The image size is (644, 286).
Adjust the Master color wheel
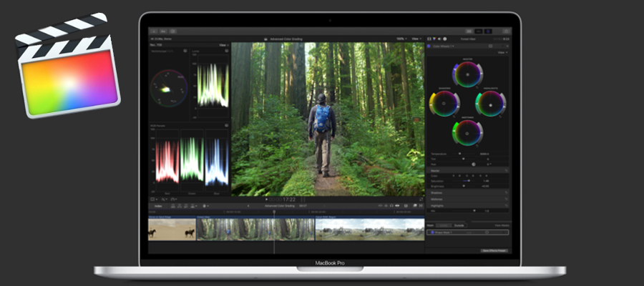pos(467,74)
